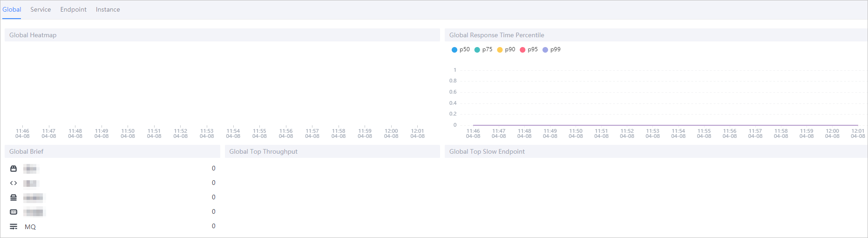Image resolution: width=868 pixels, height=238 pixels.
Task: Click the stacked database icon in Global Brief
Action: (14, 197)
